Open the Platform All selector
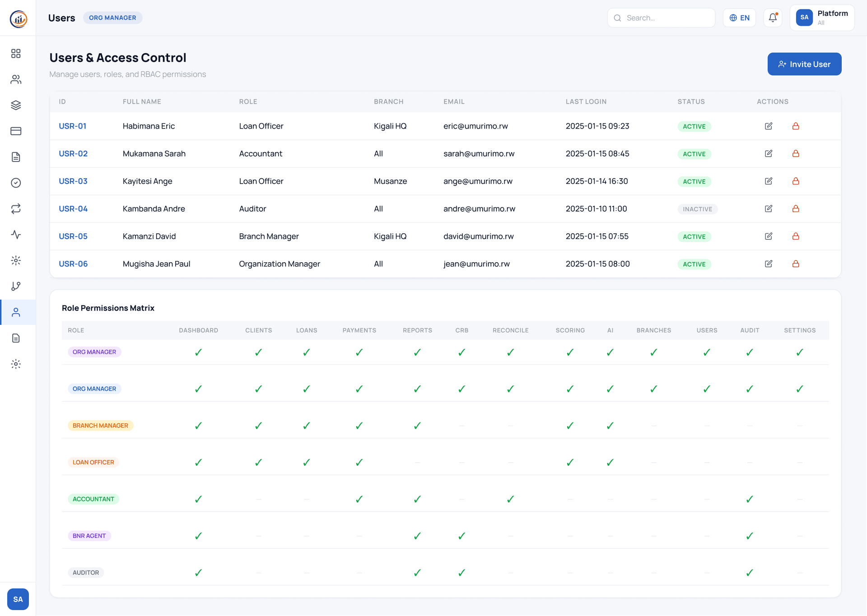 point(822,18)
